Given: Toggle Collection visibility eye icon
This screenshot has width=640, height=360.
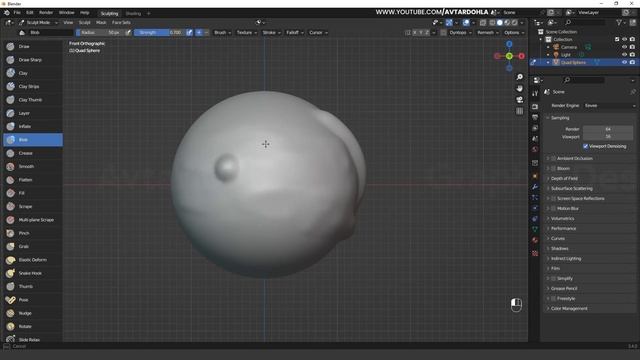Looking at the screenshot, I should pos(624,39).
